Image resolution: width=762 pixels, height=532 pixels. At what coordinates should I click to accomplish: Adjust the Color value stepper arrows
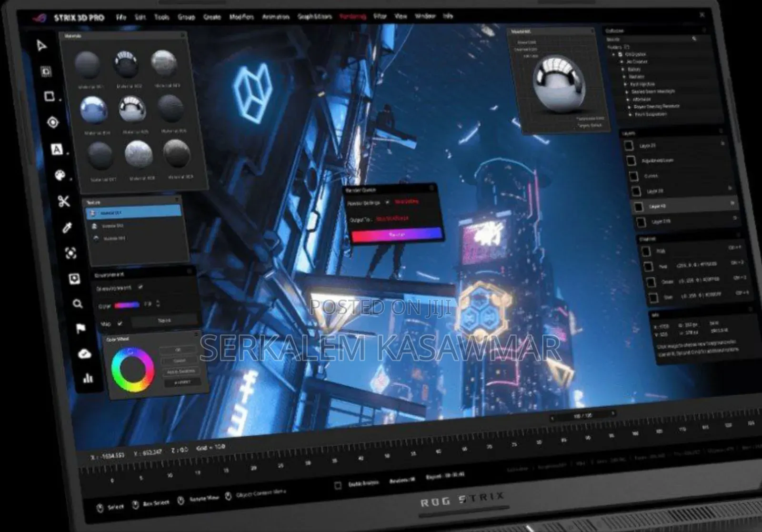click(158, 303)
